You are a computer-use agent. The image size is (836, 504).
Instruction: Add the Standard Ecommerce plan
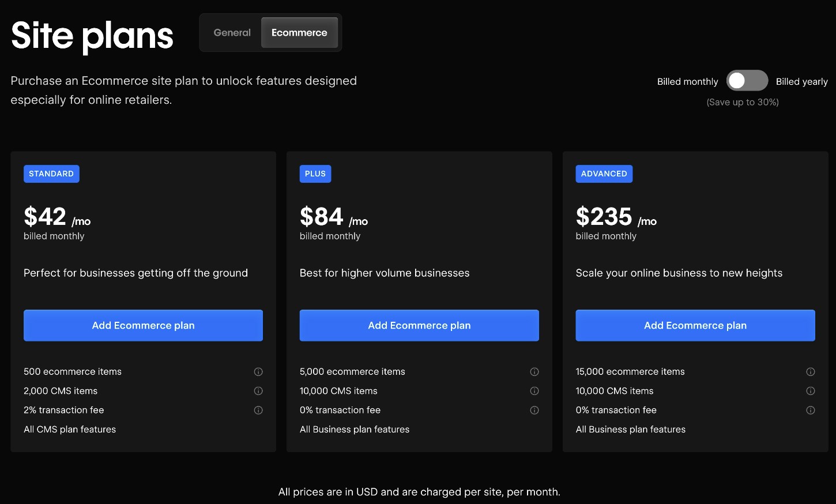(x=143, y=325)
